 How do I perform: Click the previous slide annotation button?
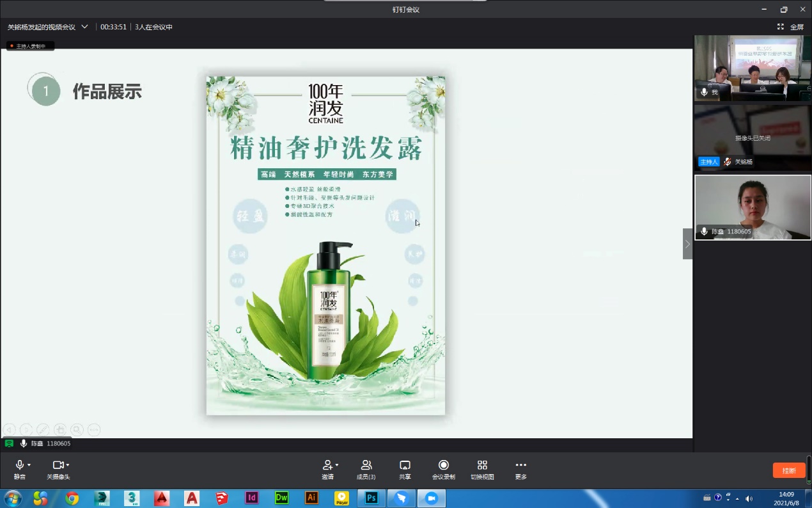[9, 430]
